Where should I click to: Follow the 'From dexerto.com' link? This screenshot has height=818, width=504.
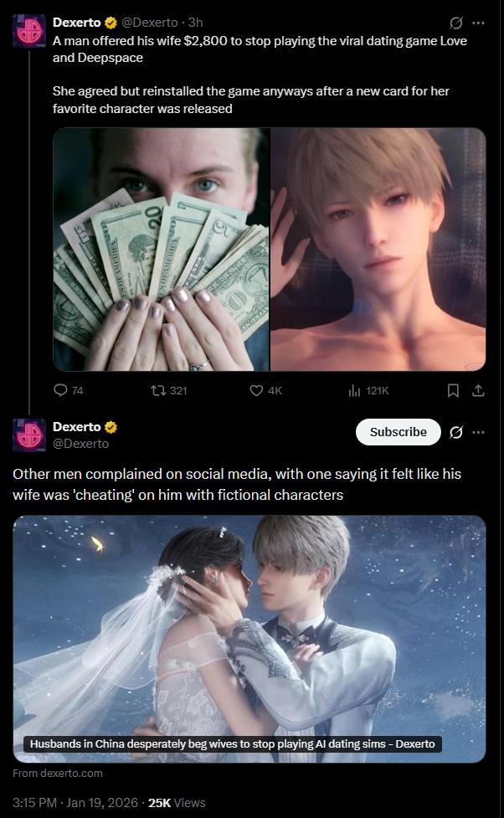point(58,773)
